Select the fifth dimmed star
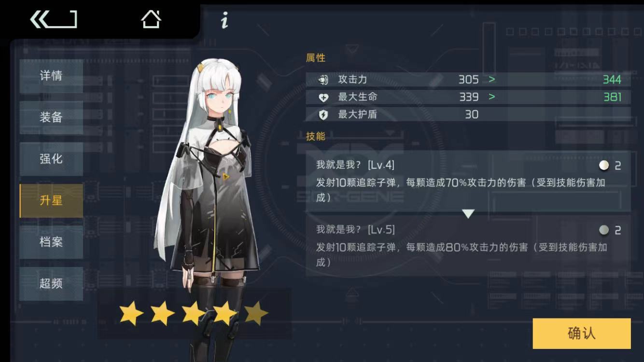 pos(256,313)
